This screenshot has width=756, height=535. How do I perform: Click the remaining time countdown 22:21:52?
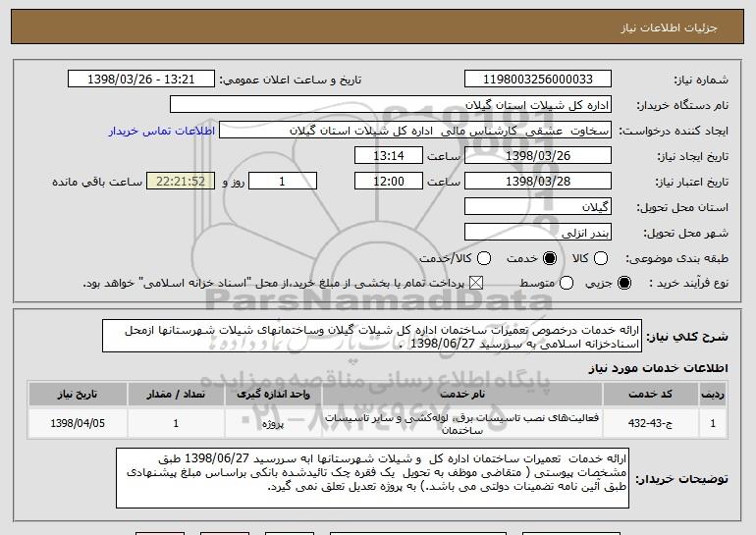[181, 182]
